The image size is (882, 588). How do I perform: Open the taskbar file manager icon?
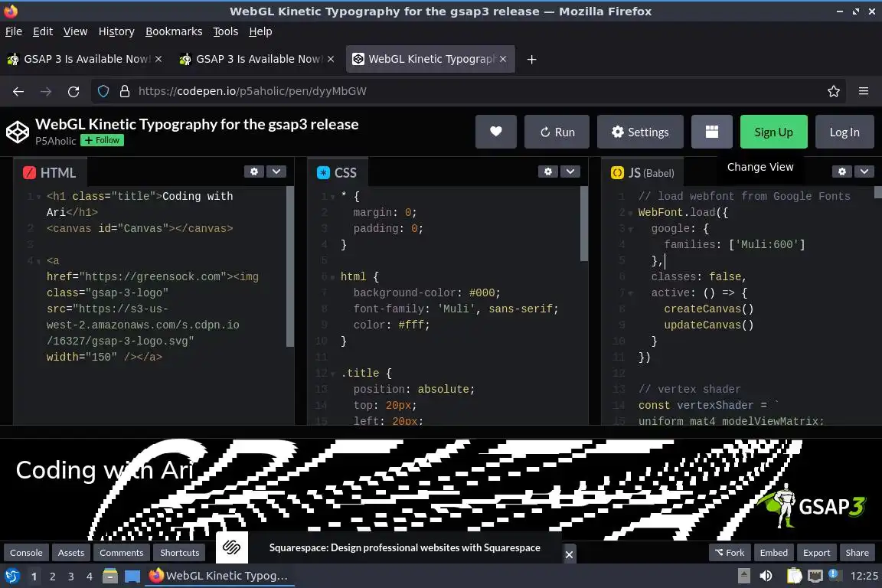coord(110,577)
